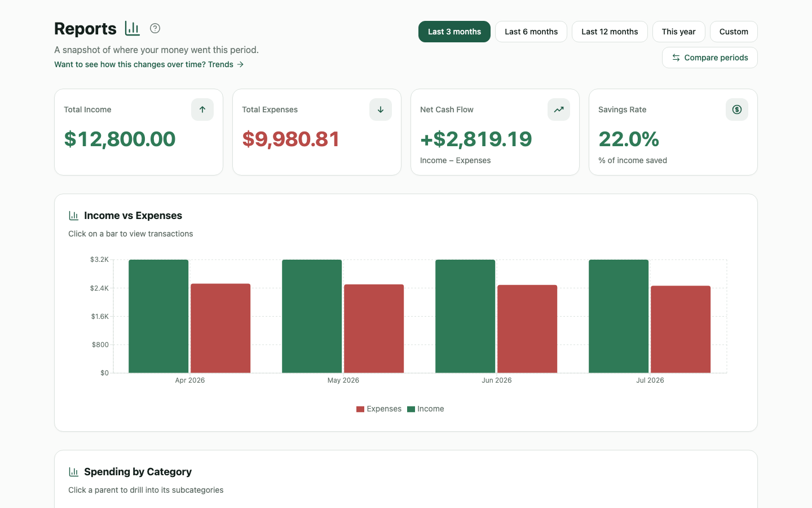Click the May 2026 income bar
The width and height of the screenshot is (812, 508).
312,316
